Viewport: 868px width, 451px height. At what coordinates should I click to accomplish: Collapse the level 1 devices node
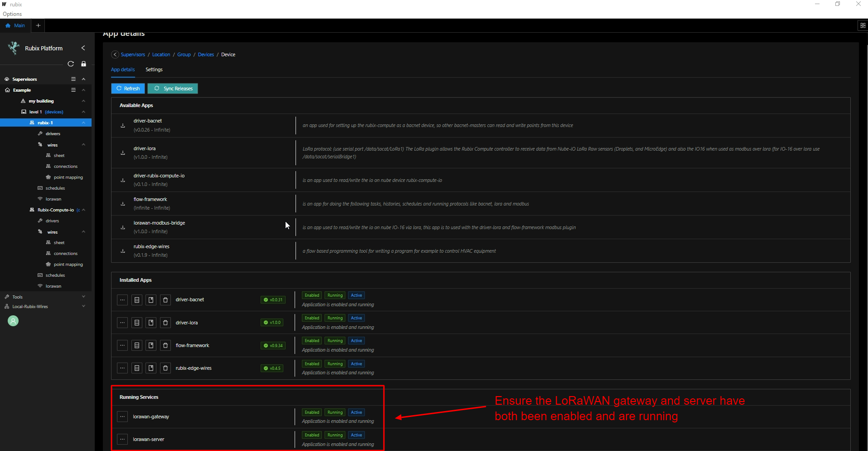tap(83, 112)
